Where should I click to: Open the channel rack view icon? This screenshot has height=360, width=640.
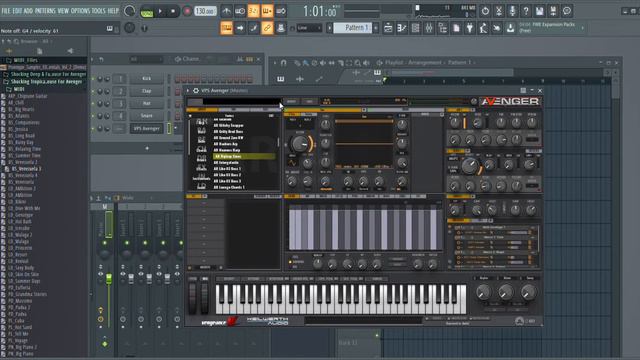416,28
